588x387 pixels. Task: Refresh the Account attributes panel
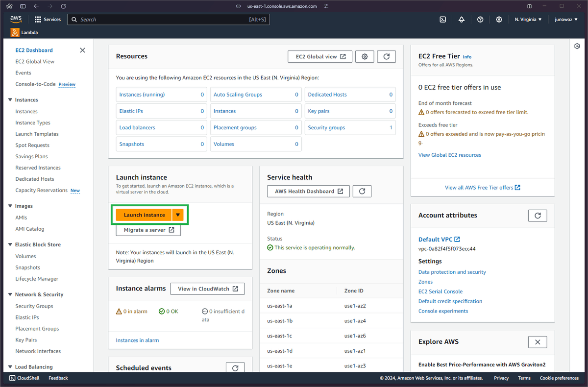pos(538,215)
